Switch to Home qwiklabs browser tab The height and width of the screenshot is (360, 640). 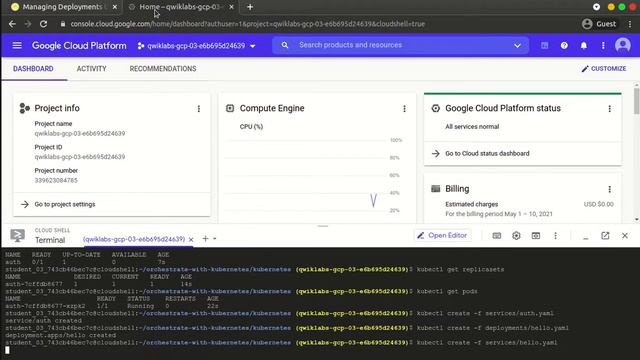pyautogui.click(x=180, y=7)
